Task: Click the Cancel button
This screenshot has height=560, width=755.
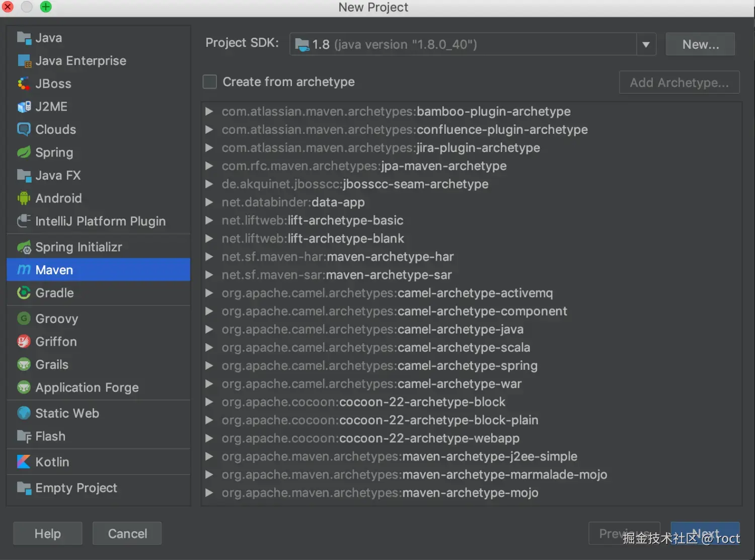Action: (x=127, y=533)
